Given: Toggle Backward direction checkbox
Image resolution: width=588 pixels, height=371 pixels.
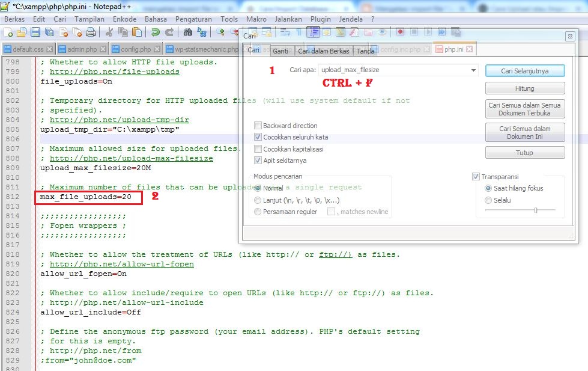Looking at the screenshot, I should [x=258, y=126].
